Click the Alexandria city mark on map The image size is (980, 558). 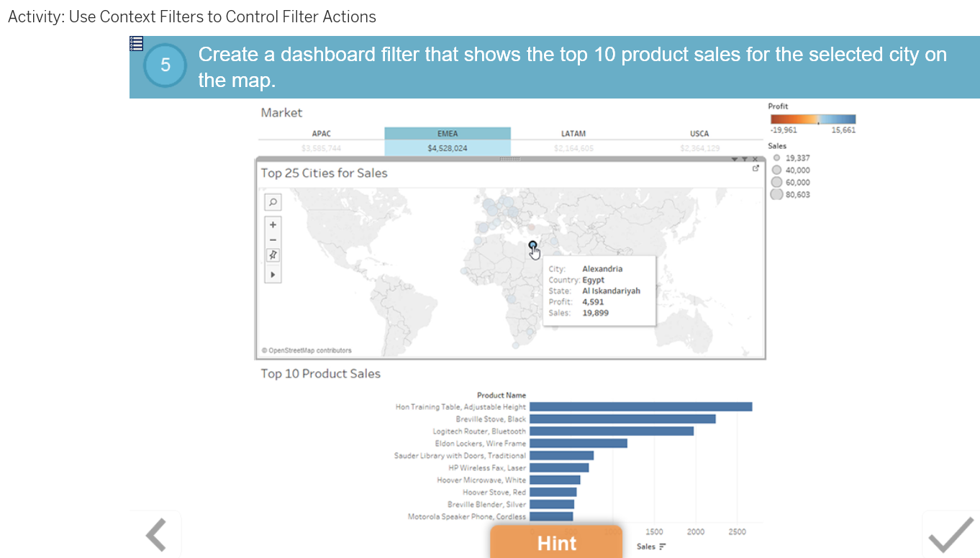click(532, 245)
